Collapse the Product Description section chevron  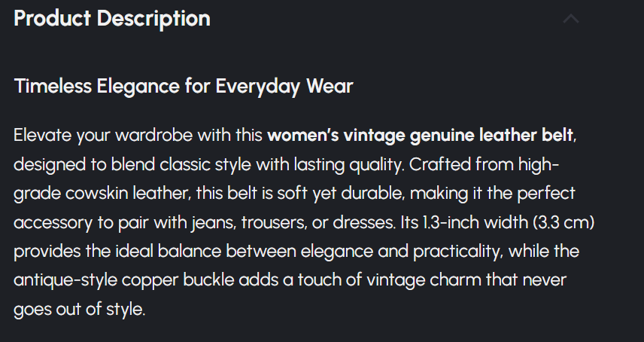(x=571, y=19)
